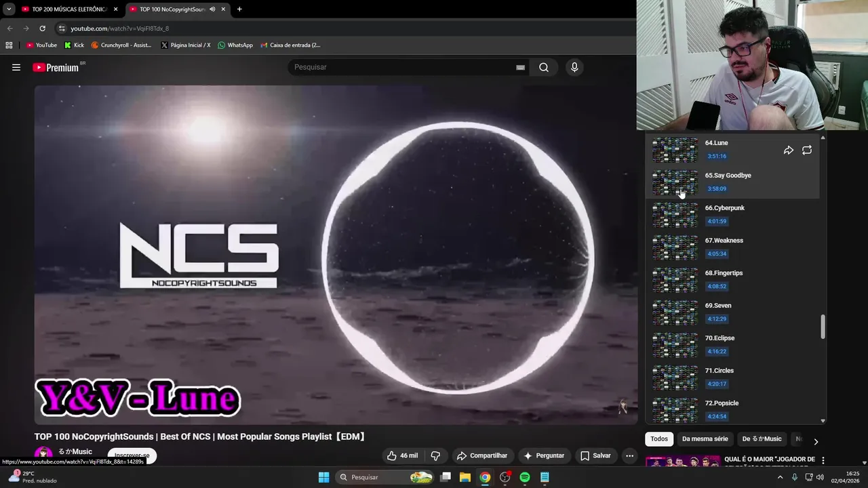Screen dimensions: 868x488
Task: Close the TOP 100 NoCopyrightSounds tab
Action: click(223, 9)
